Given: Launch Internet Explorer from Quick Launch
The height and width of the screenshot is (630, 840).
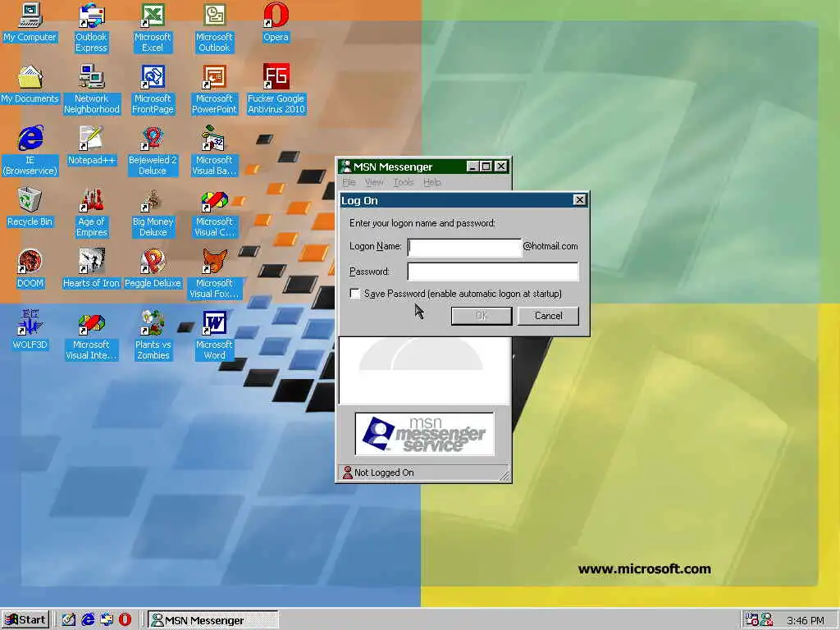Looking at the screenshot, I should [88, 620].
